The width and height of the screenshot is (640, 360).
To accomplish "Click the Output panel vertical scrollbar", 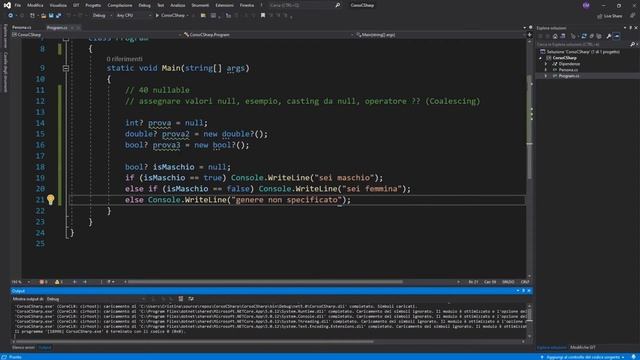I will pos(529,320).
